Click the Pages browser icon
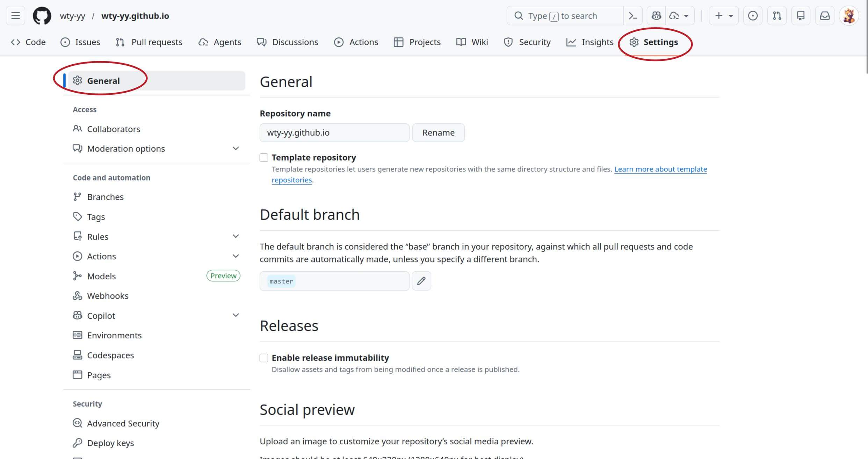Viewport: 868px width, 459px height. (77, 375)
